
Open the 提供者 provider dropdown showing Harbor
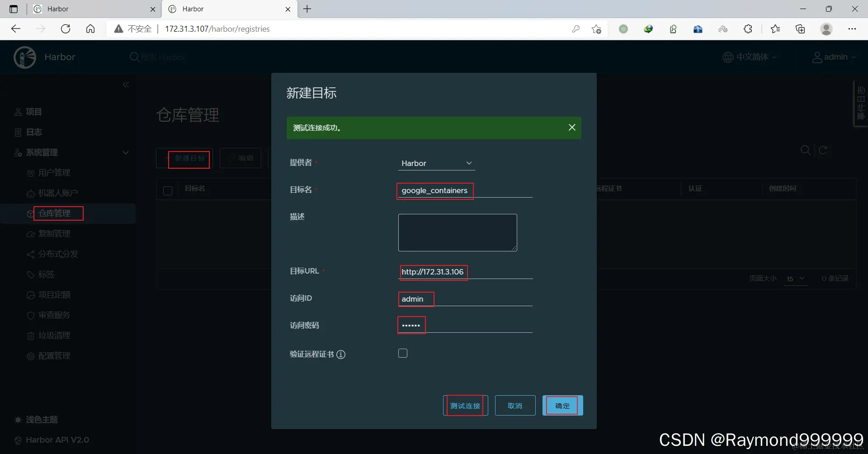click(x=436, y=163)
